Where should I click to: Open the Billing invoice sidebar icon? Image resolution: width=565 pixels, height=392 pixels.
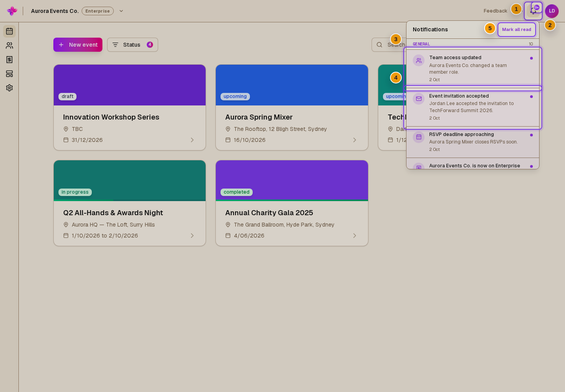point(9,60)
